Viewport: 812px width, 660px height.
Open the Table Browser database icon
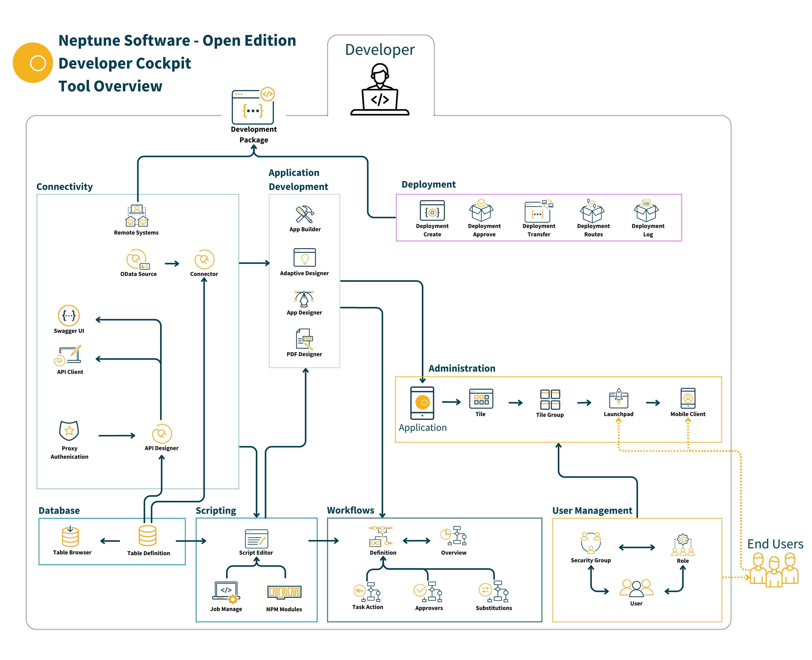[x=70, y=536]
